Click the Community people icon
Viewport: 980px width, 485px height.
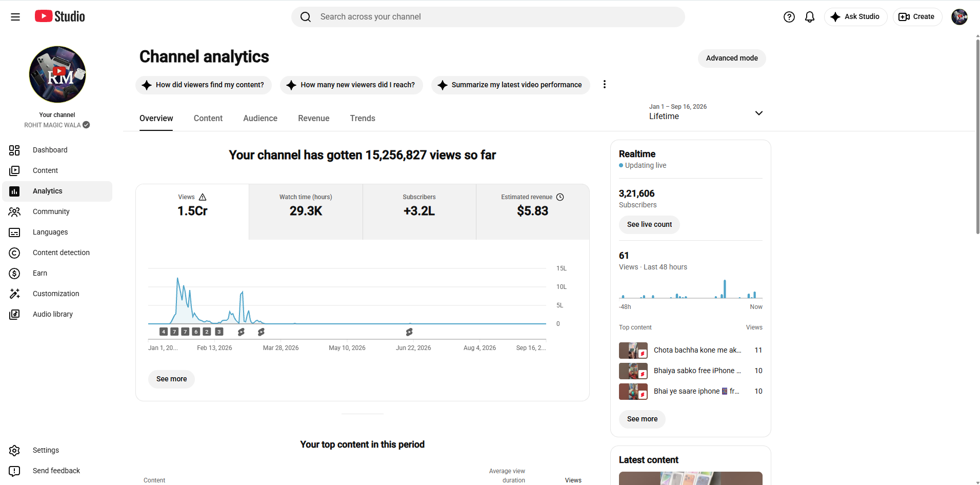click(14, 211)
